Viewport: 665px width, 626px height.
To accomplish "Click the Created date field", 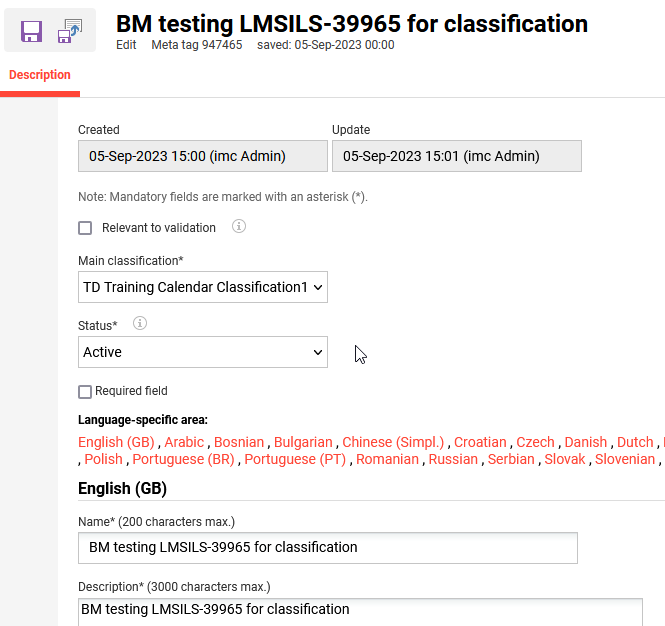I will pos(203,156).
